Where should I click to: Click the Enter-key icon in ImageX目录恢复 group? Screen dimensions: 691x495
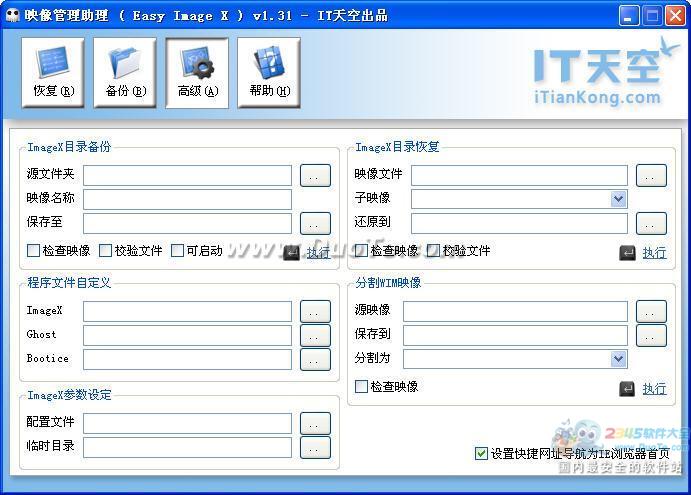pyautogui.click(x=627, y=253)
